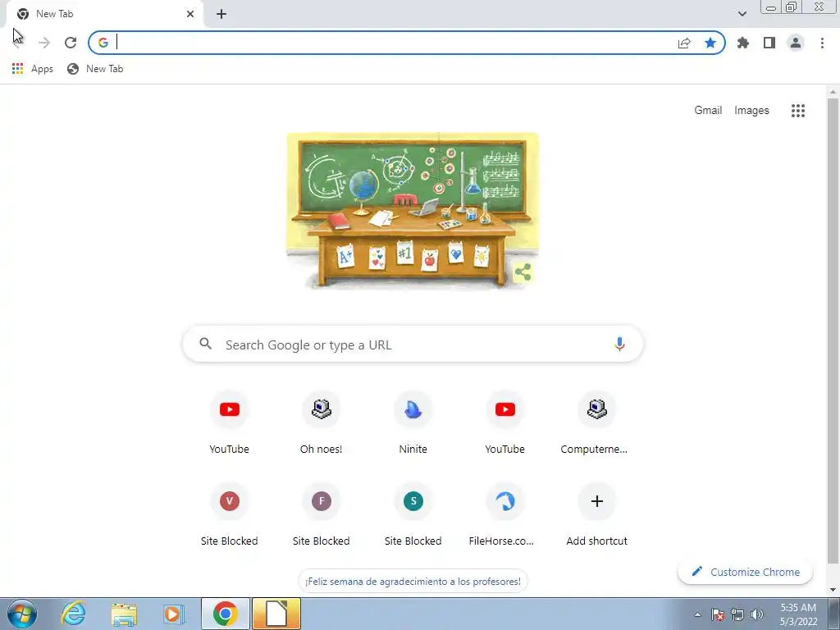This screenshot has width=840, height=630.
Task: Open the Google apps grid
Action: (797, 111)
